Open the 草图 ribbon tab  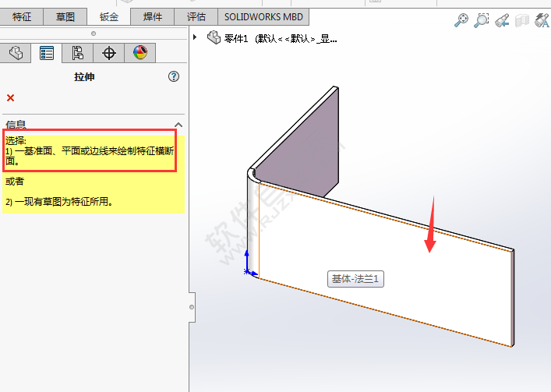(x=65, y=16)
